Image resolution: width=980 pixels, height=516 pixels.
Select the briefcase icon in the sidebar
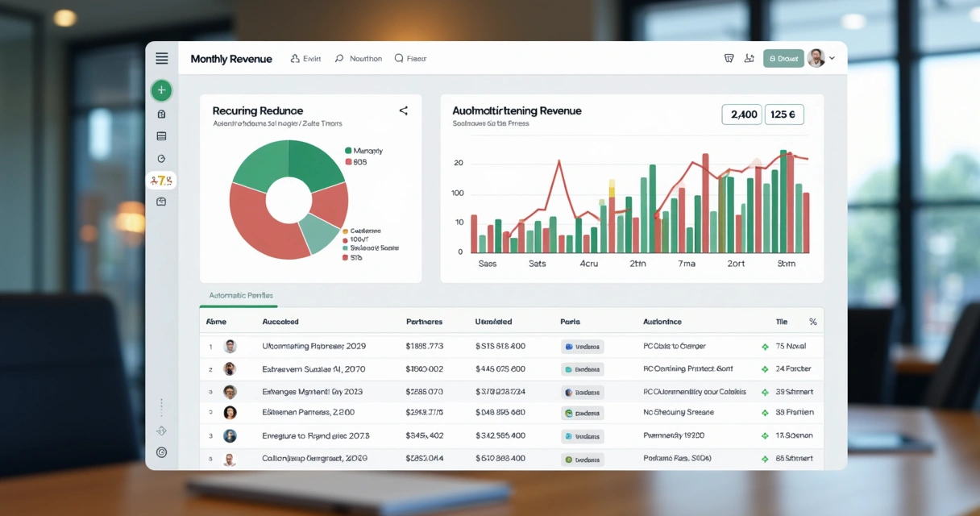point(161,201)
